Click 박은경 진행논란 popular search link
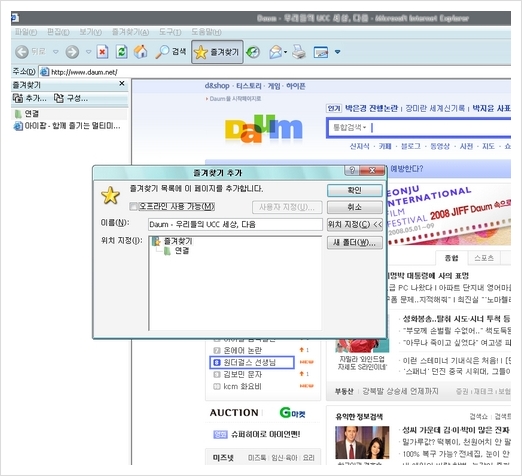 click(371, 108)
